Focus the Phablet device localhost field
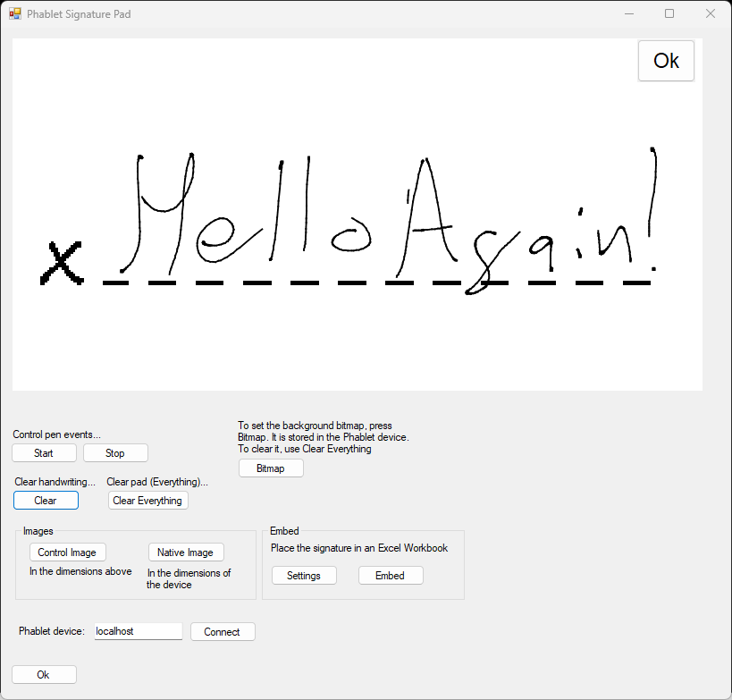This screenshot has height=700, width=732. pyautogui.click(x=138, y=631)
